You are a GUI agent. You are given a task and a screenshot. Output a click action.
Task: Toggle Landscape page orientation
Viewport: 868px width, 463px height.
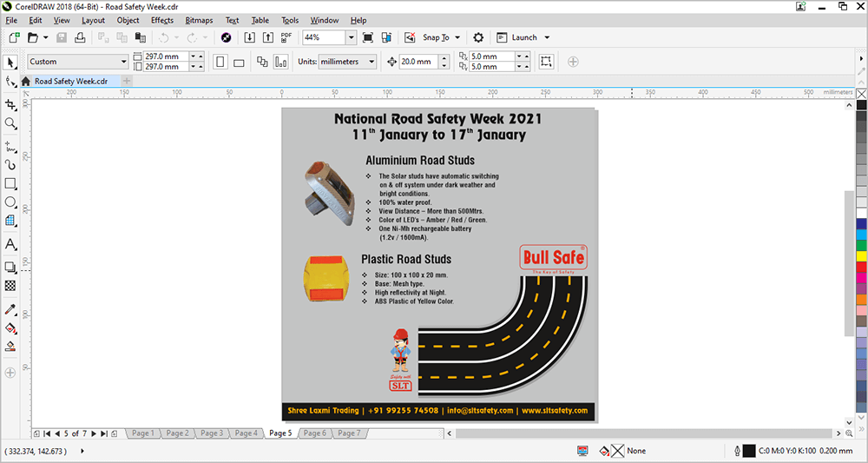coord(239,62)
